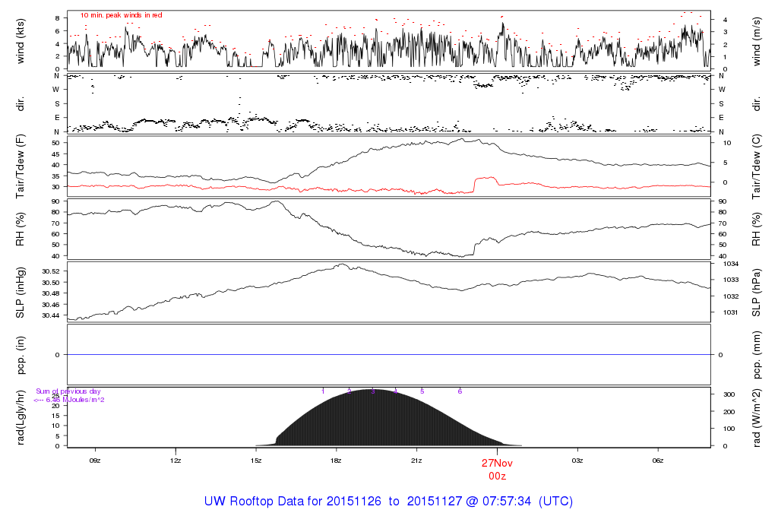Click the 'pcp. (in)' axis label
Image resolution: width=778 pixels, height=532 pixels.
pyautogui.click(x=21, y=355)
